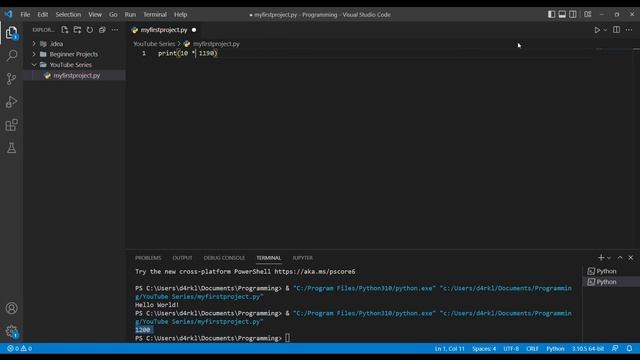Switch to the Output panel tab

tap(182, 258)
